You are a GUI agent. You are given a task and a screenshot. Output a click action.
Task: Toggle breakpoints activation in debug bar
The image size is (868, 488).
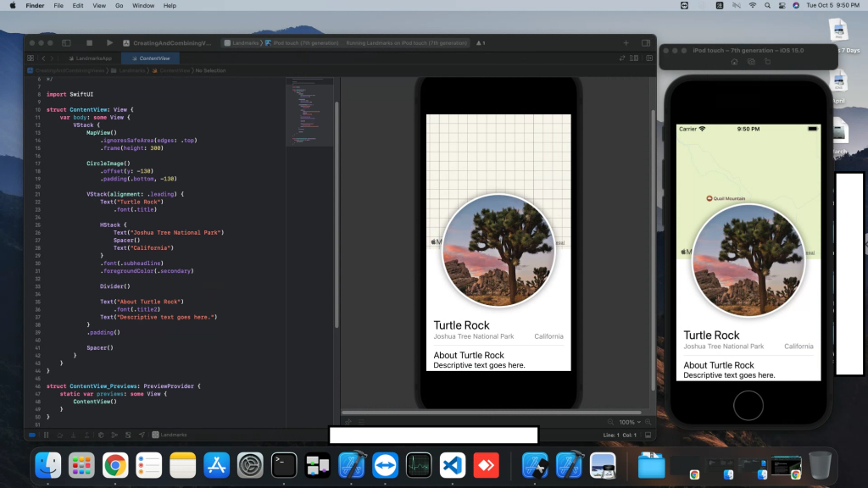point(32,435)
